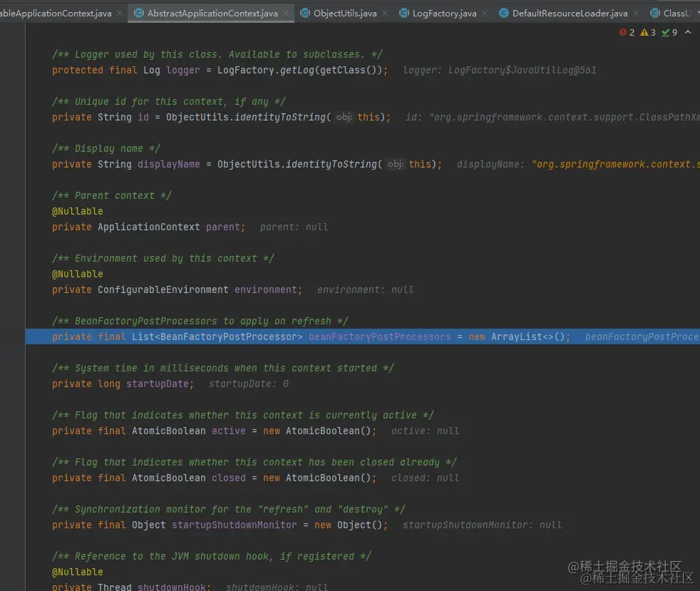Image resolution: width=700 pixels, height=591 pixels.
Task: Click the startupDate field name
Action: pyautogui.click(x=157, y=384)
